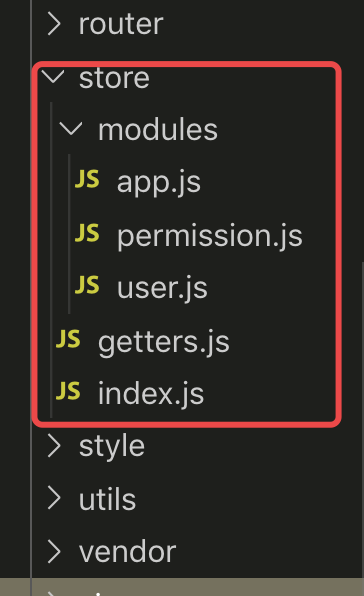364x596 pixels.
Task: Click the JS icon beside permission.js
Action: (87, 233)
